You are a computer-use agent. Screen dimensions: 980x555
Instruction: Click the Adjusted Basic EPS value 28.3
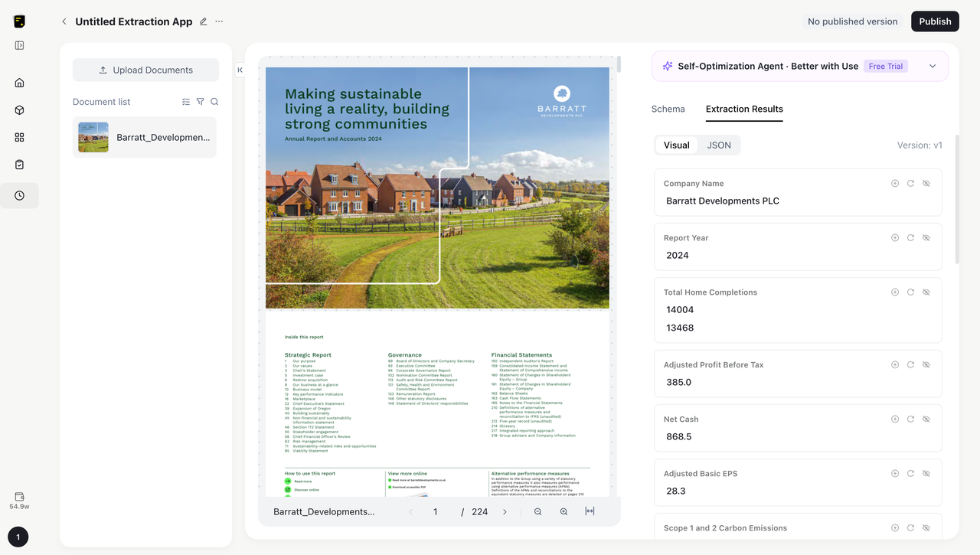pyautogui.click(x=676, y=491)
